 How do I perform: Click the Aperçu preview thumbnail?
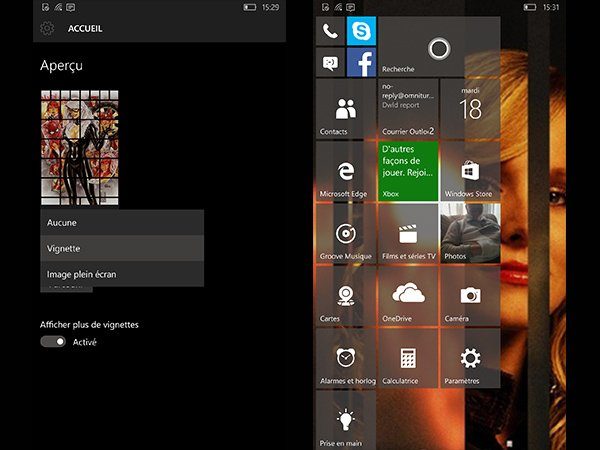coord(80,148)
